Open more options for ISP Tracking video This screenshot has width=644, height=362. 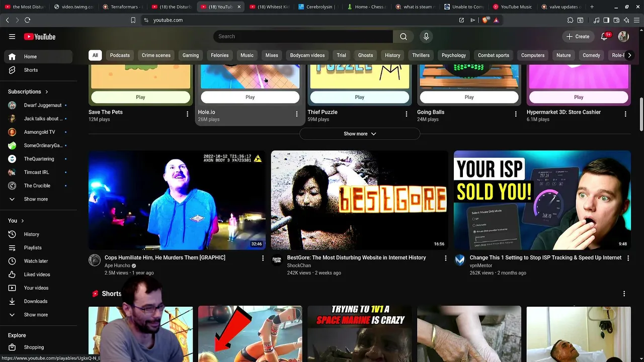coord(627,258)
